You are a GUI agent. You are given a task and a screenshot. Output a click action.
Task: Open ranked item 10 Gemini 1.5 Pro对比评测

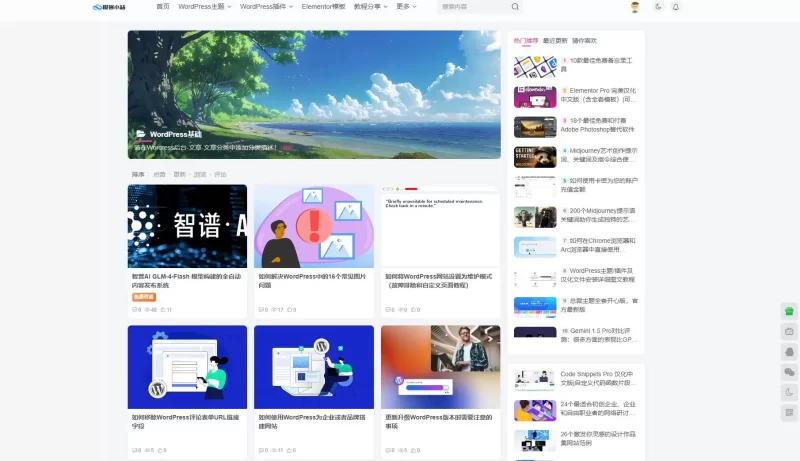tap(599, 335)
